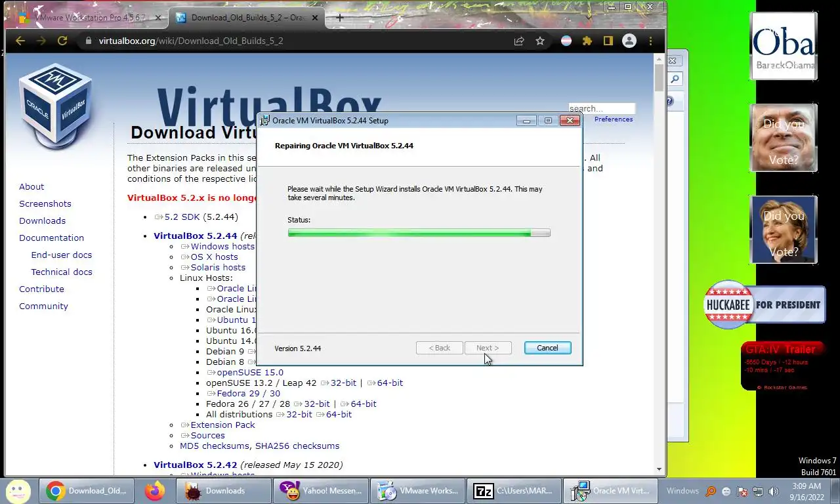Click the Chrome back arrow
Screen dimensions: 840x504
coord(20,41)
